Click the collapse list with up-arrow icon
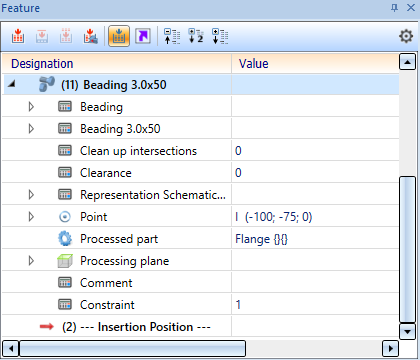420x360 pixels. click(x=172, y=36)
